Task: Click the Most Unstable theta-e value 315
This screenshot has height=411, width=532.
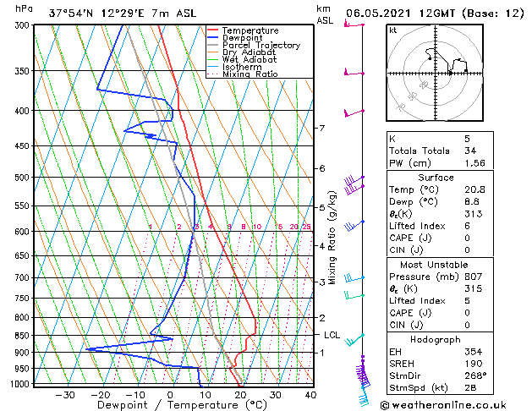Action: [474, 288]
